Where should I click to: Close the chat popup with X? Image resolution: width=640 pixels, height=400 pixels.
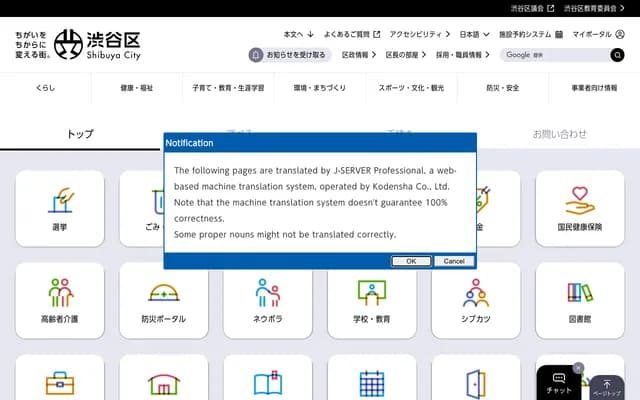(578, 368)
